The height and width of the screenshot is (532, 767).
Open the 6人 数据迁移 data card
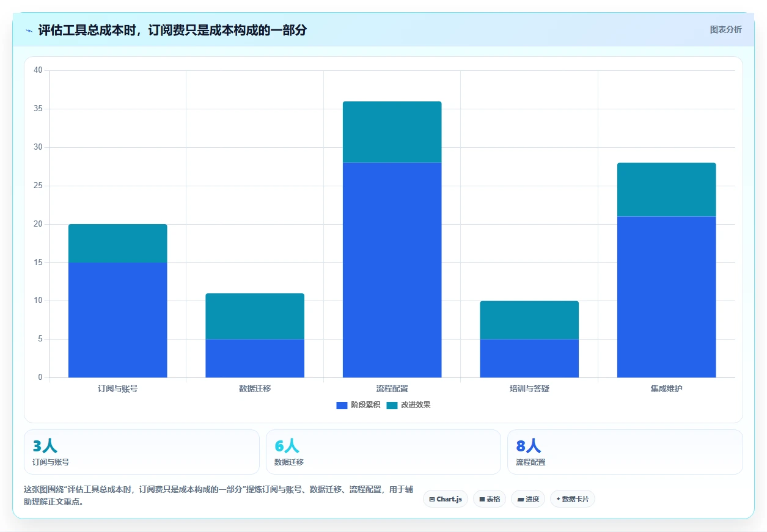383,452
